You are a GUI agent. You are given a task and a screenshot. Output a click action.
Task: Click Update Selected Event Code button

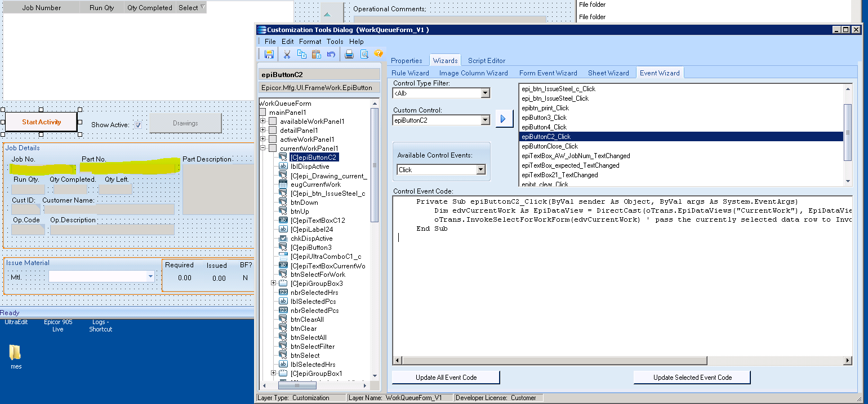[x=692, y=378]
